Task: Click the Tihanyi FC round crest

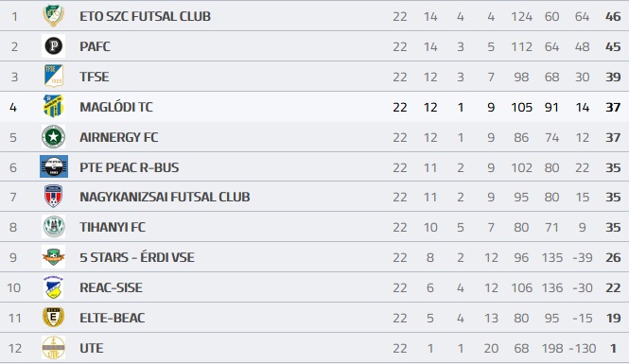Action: point(53,227)
